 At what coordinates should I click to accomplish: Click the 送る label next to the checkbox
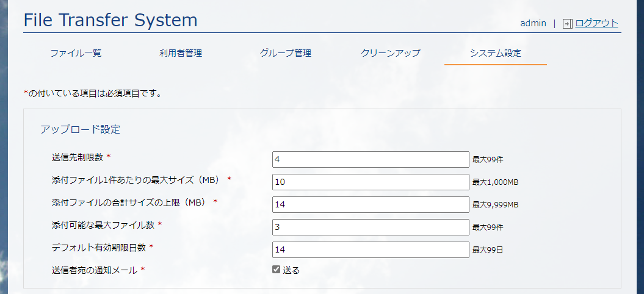(291, 270)
